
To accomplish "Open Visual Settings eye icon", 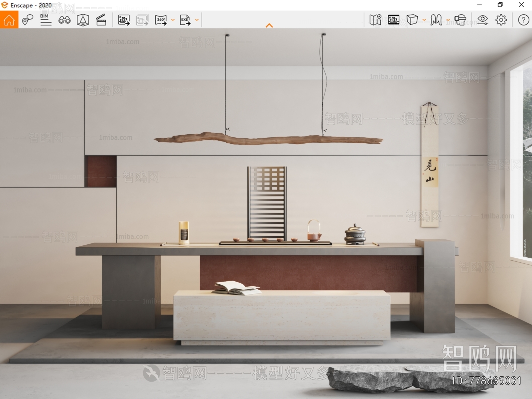I will click(x=482, y=20).
